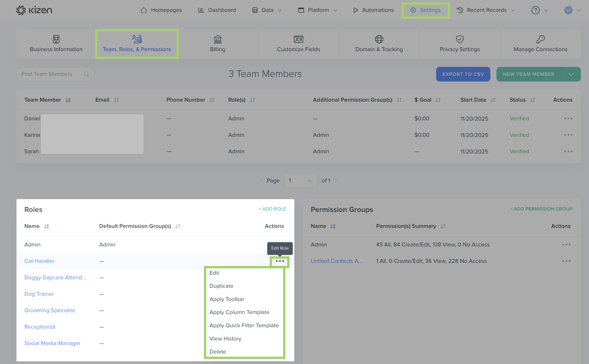Sort team members by Email column

116,100
